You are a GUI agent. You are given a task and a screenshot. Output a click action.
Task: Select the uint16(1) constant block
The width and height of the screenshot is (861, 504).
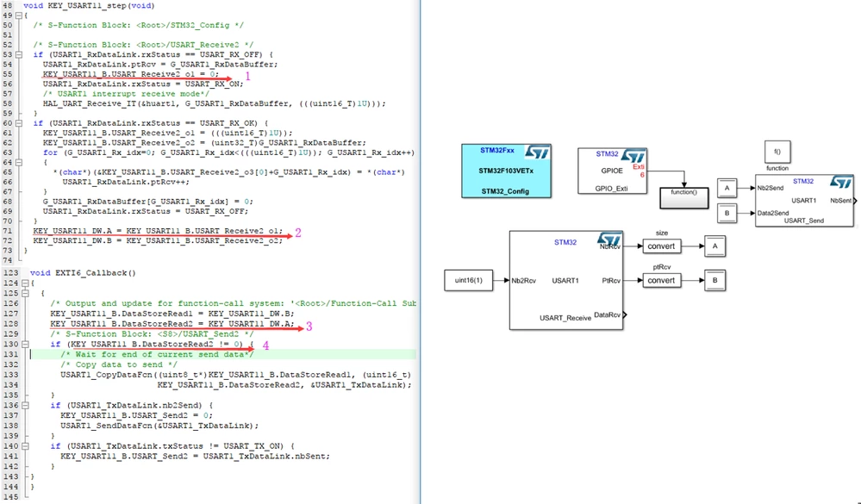pos(468,280)
